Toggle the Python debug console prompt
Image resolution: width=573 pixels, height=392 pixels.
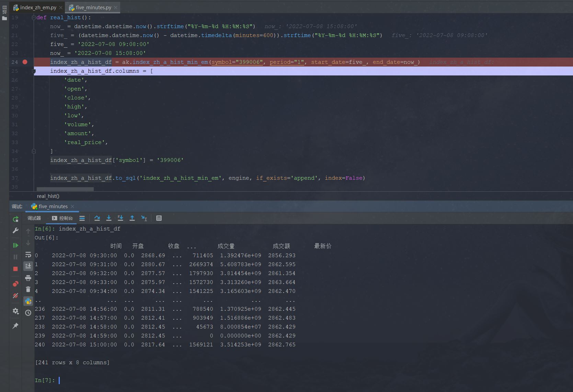(x=28, y=301)
